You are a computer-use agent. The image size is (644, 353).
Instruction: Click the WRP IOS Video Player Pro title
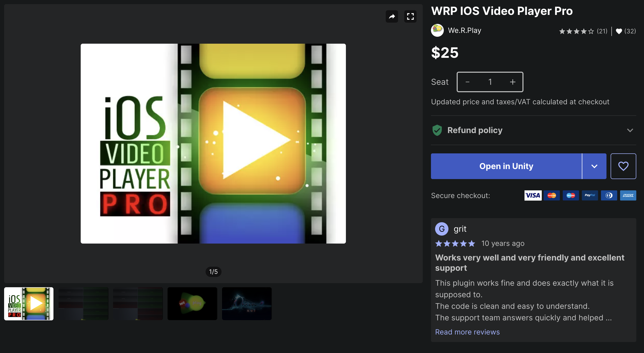tap(502, 11)
